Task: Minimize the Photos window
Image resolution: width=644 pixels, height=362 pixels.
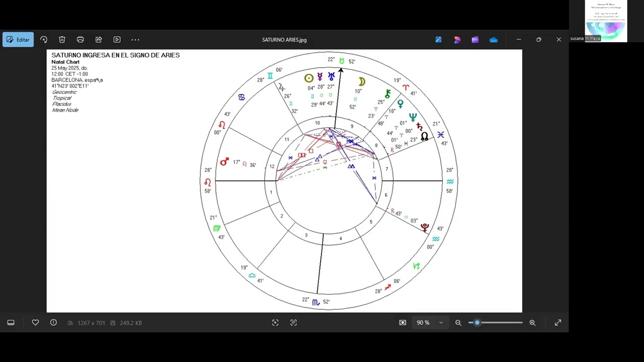Action: (x=519, y=39)
